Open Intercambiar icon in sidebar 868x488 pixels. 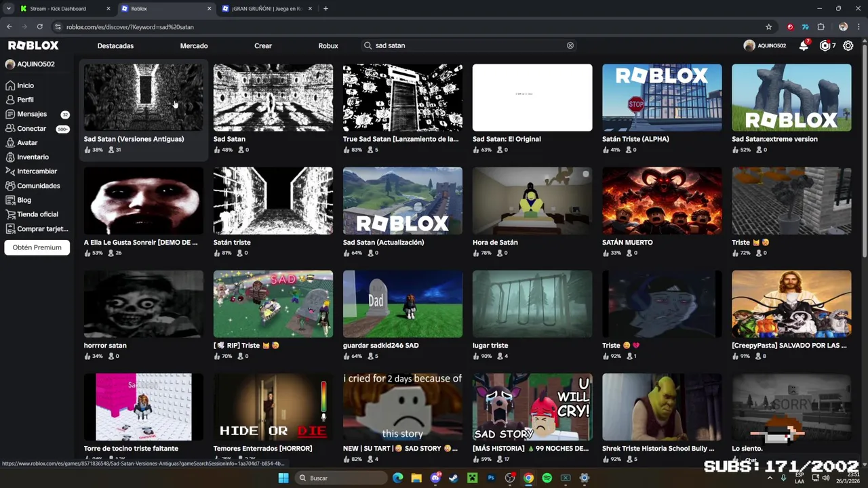[9, 171]
